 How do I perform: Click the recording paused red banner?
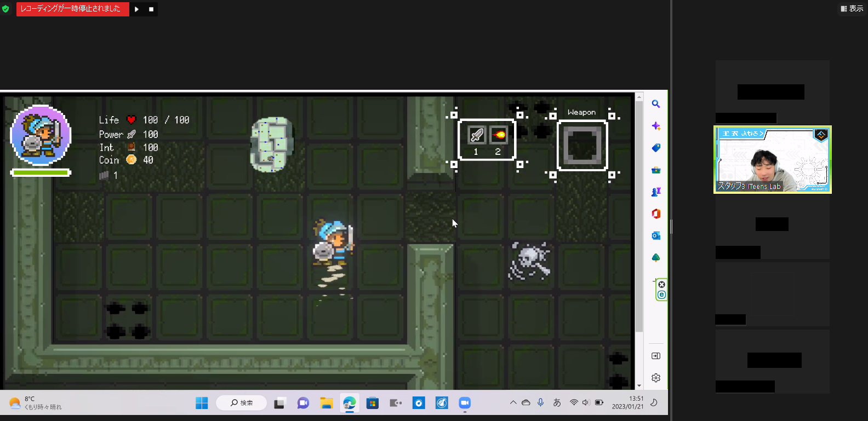pyautogui.click(x=73, y=9)
